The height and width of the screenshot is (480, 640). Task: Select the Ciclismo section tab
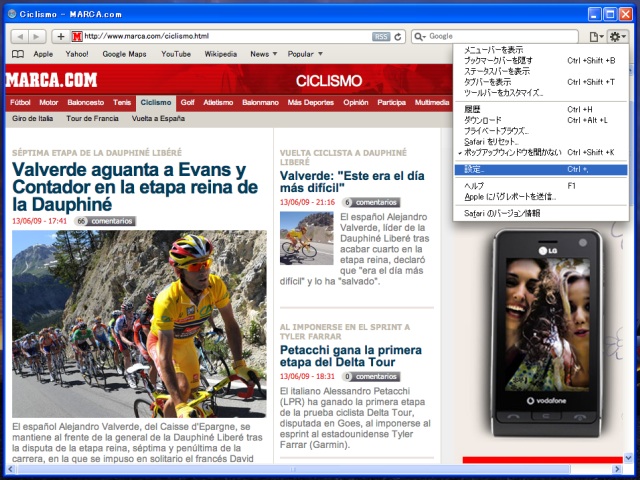156,103
